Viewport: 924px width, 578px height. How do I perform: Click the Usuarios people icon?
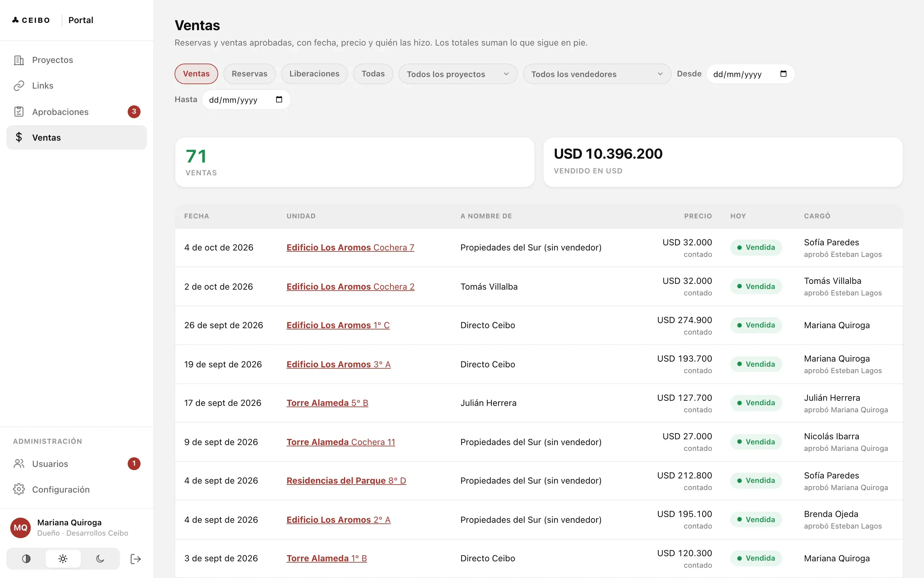pyautogui.click(x=19, y=464)
